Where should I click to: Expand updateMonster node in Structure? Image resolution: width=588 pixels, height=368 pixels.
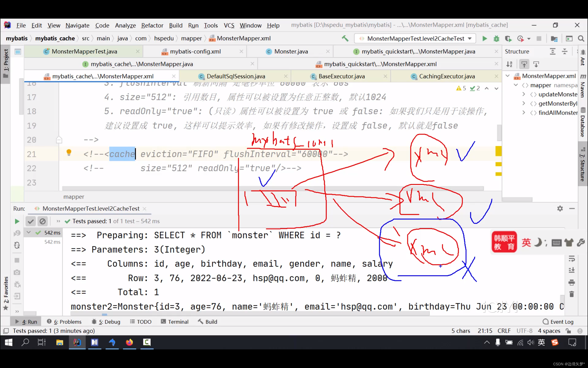(524, 94)
